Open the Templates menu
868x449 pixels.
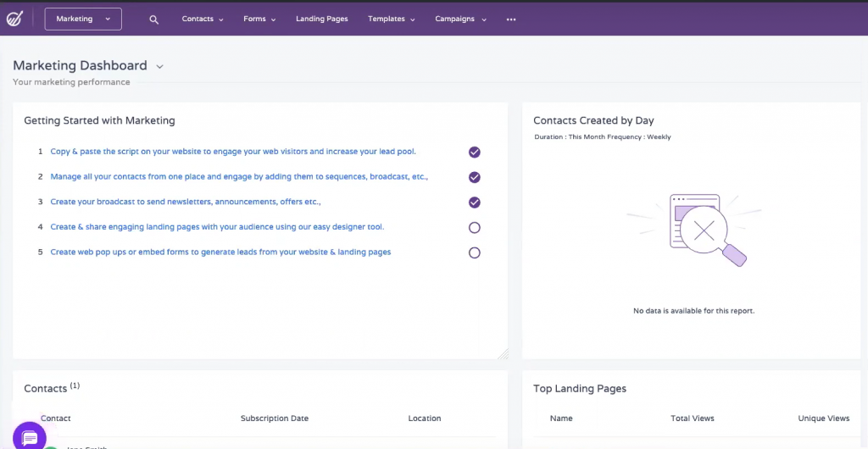(x=391, y=19)
